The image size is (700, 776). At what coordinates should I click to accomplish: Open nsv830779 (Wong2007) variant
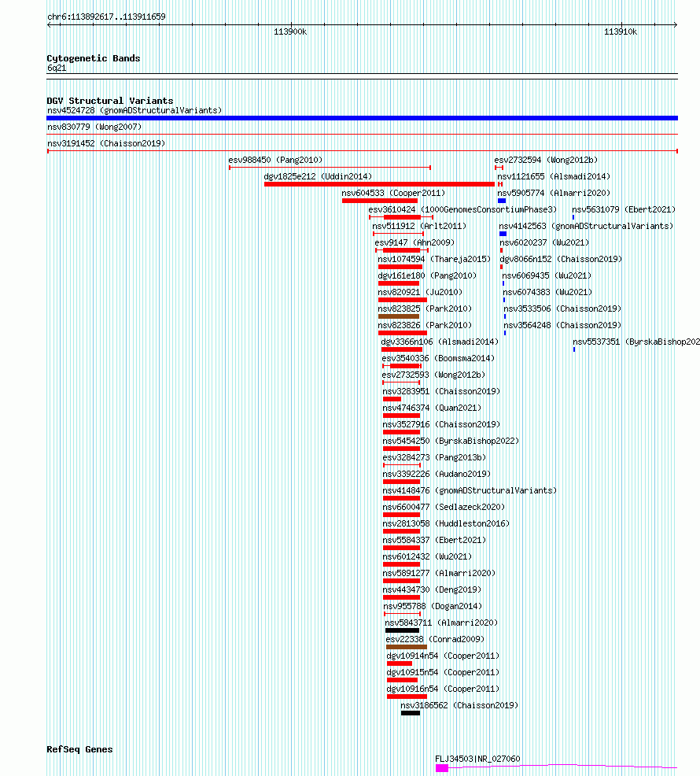tap(94, 127)
